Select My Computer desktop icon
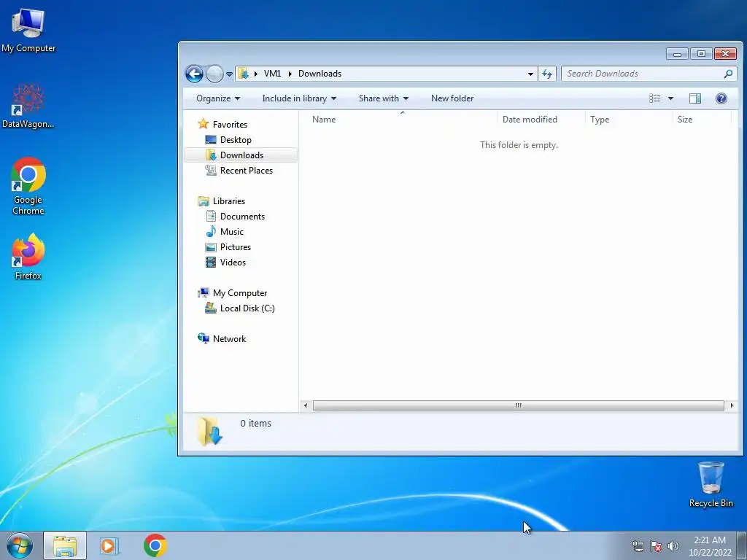Image resolution: width=747 pixels, height=560 pixels. [28, 31]
